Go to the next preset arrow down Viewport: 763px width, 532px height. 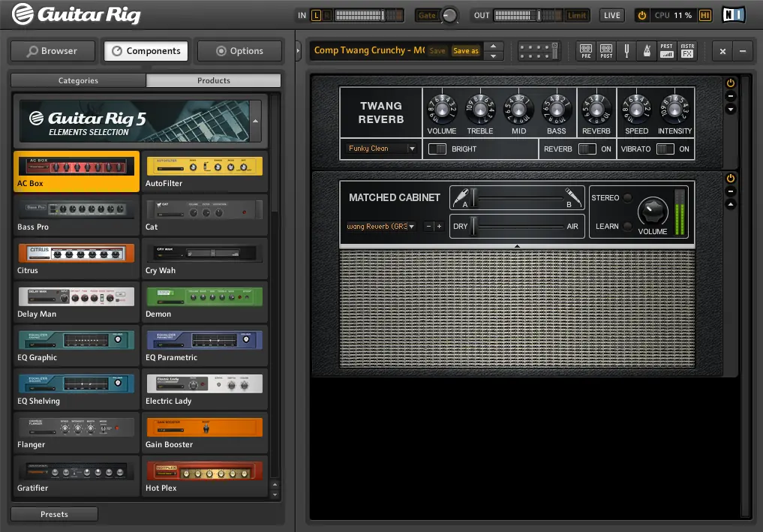494,56
